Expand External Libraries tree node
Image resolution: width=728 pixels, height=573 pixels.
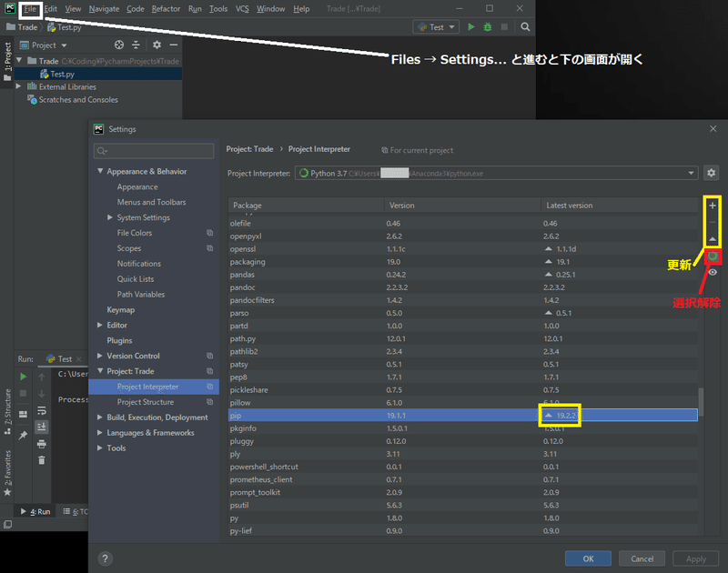pyautogui.click(x=18, y=86)
